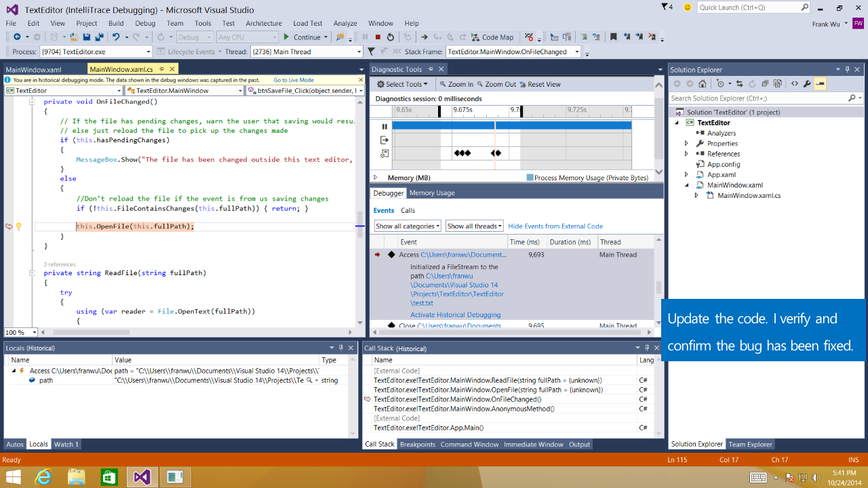Click the Continue debugging button
Image resolution: width=868 pixels, height=488 pixels.
(x=302, y=37)
